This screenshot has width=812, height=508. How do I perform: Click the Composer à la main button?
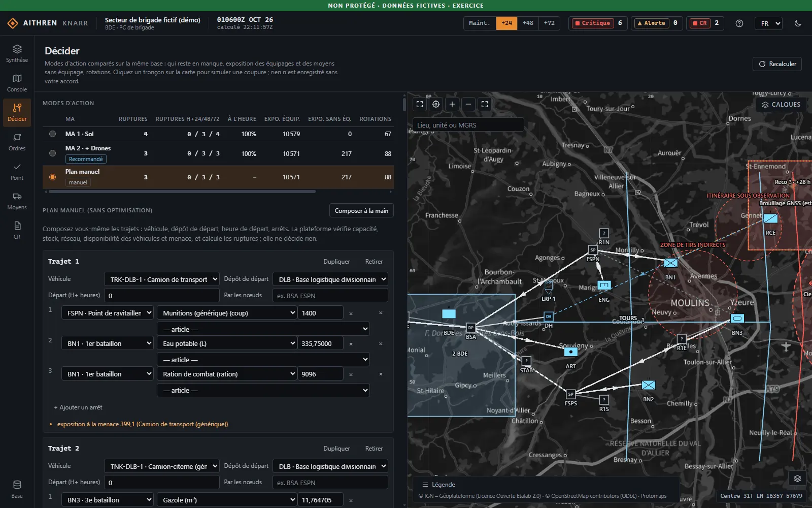pyautogui.click(x=361, y=211)
